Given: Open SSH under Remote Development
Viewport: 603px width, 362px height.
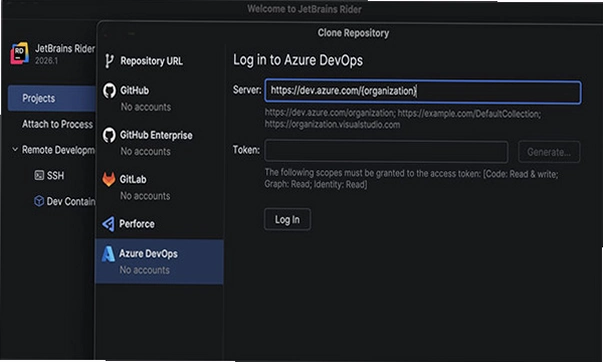Looking at the screenshot, I should coord(55,176).
